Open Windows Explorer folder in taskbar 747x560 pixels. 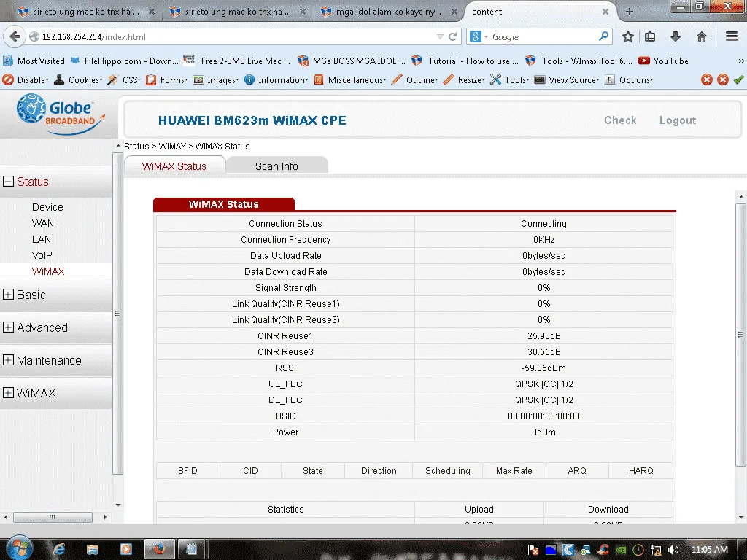point(93,550)
